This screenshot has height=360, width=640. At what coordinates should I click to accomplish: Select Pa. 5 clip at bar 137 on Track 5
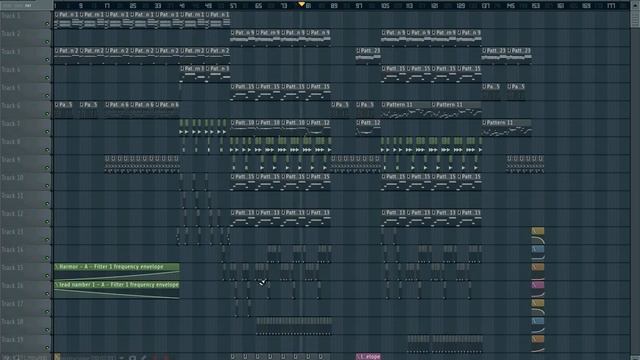[x=491, y=92]
